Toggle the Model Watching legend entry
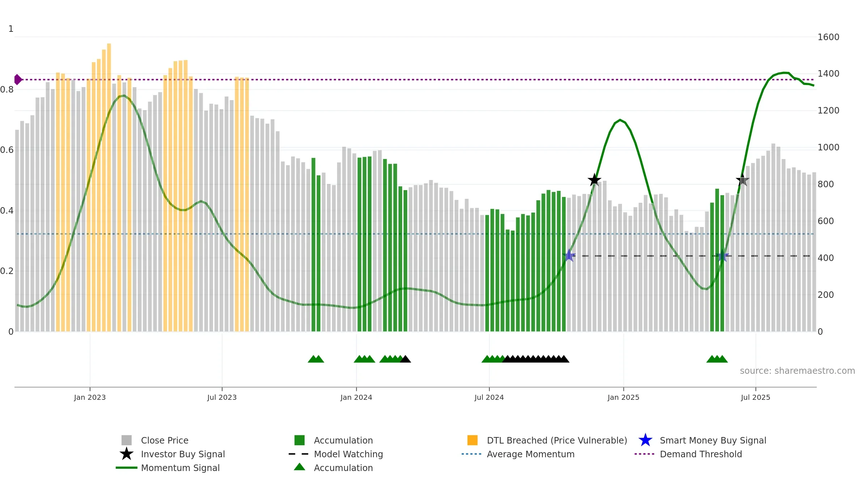The height and width of the screenshot is (488, 868). pos(336,454)
